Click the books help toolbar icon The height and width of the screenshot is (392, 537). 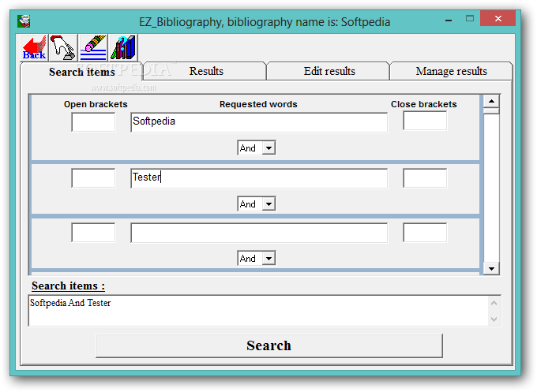(x=123, y=47)
